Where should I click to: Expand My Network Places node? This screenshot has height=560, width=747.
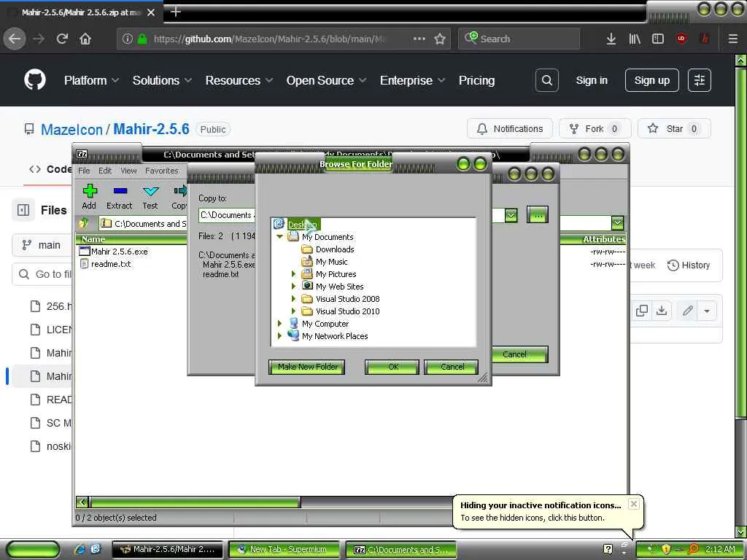click(x=279, y=335)
